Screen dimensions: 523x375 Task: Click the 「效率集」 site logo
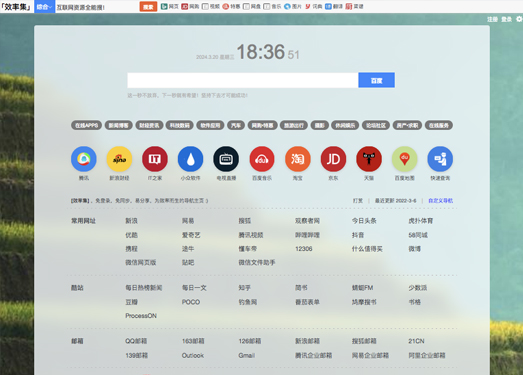[x=16, y=7]
